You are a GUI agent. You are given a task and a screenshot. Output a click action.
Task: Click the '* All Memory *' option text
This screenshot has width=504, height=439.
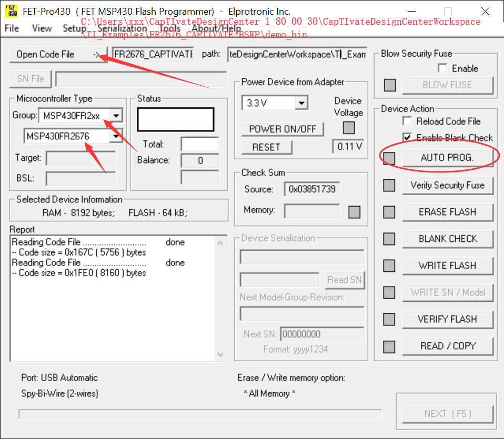click(269, 393)
